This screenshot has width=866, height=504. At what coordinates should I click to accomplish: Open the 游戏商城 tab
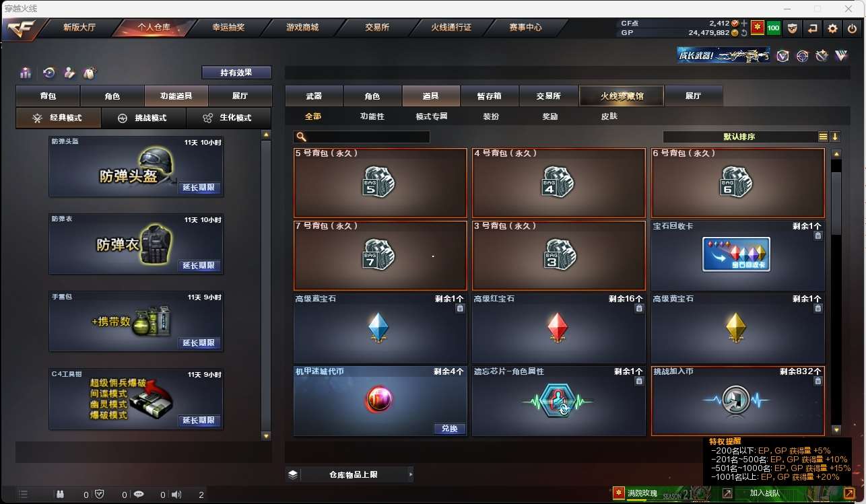(302, 28)
